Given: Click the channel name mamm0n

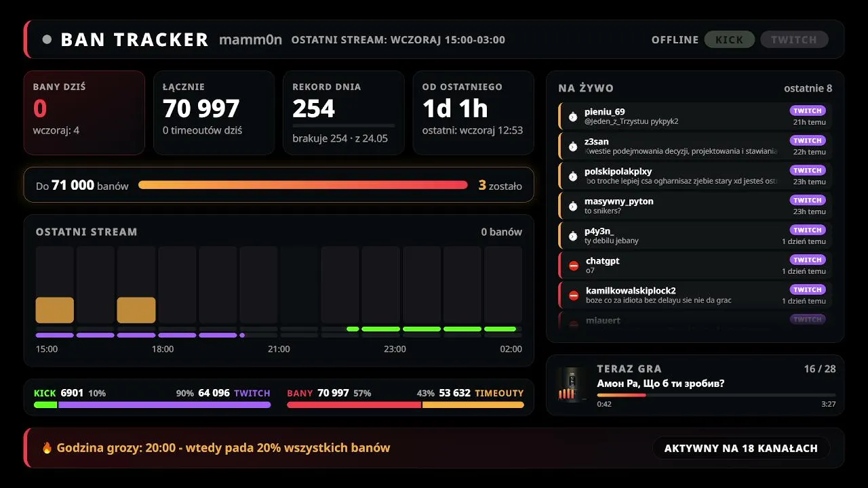Looking at the screenshot, I should pos(250,39).
